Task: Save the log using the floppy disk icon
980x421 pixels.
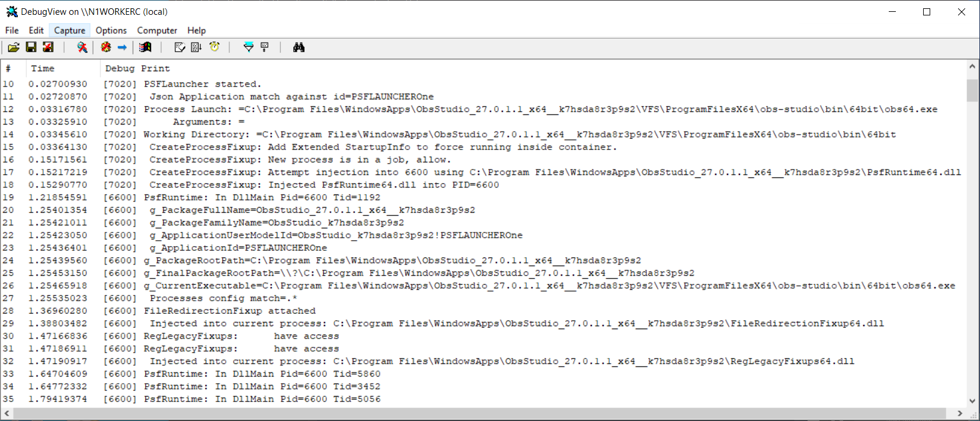Action: pyautogui.click(x=31, y=47)
